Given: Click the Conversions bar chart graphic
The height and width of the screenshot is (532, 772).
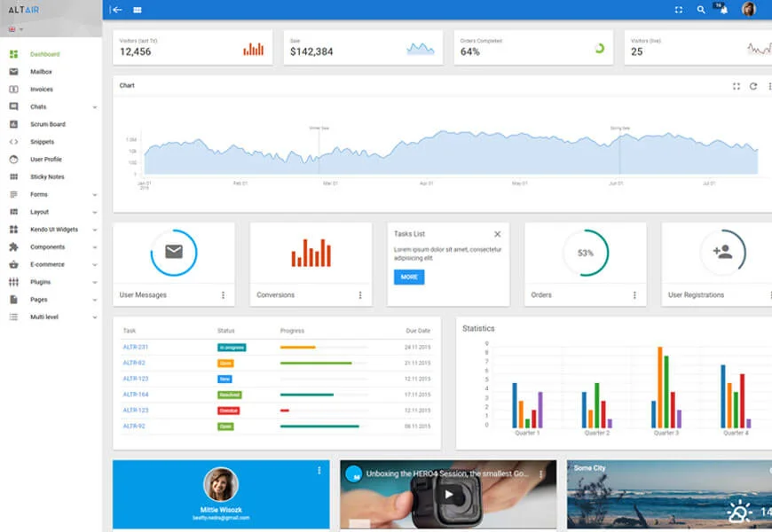Looking at the screenshot, I should click(311, 253).
